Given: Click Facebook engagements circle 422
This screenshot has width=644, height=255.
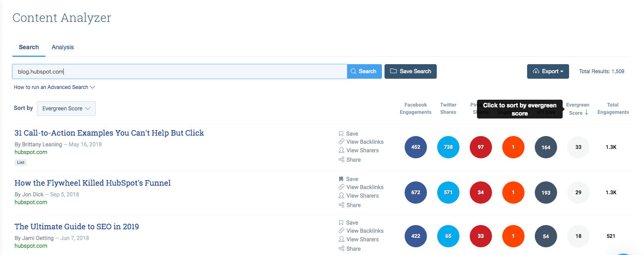Looking at the screenshot, I should point(416,236).
